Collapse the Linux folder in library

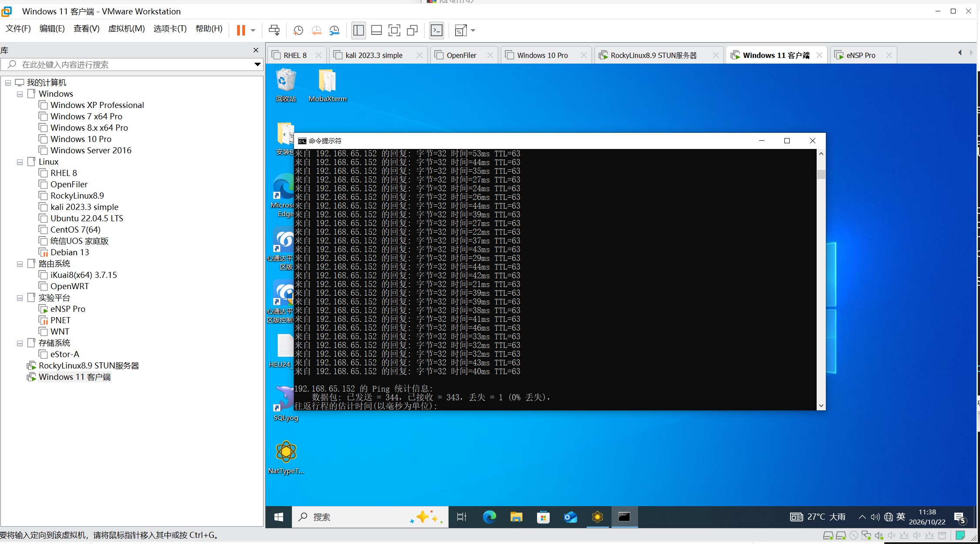coord(20,162)
